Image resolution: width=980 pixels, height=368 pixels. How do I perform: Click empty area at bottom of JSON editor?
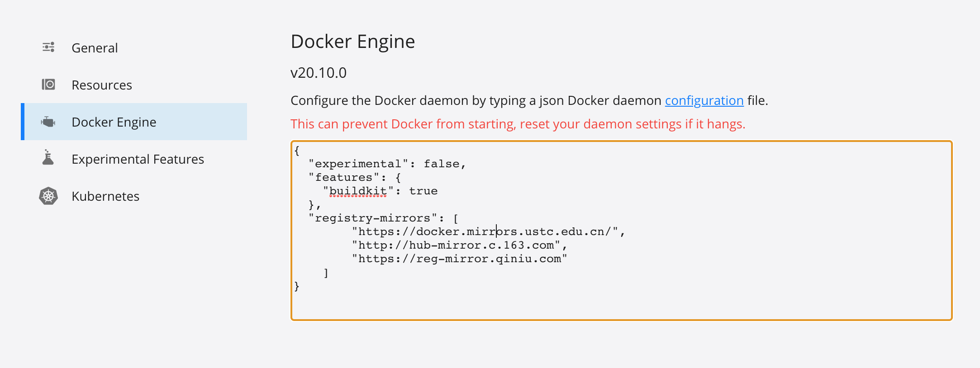click(x=621, y=303)
